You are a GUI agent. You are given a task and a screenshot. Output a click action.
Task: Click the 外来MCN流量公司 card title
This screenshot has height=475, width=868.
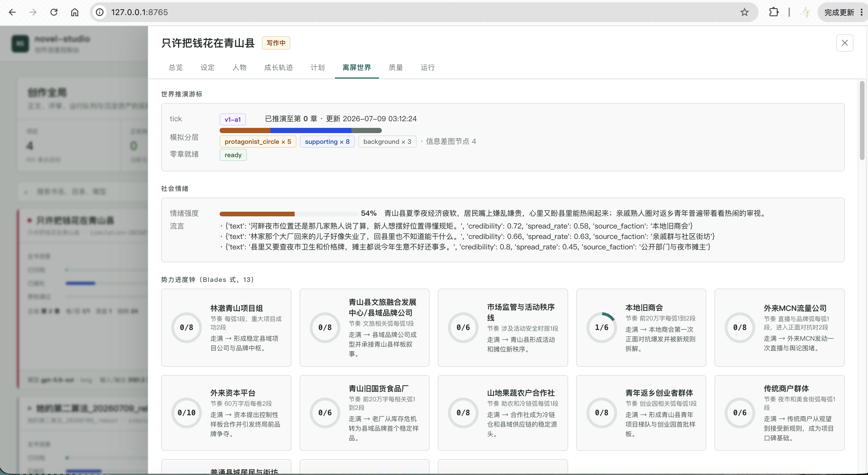point(795,308)
